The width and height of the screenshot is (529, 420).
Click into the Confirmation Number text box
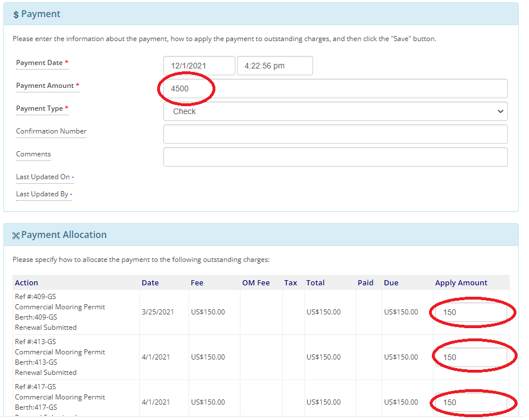335,134
